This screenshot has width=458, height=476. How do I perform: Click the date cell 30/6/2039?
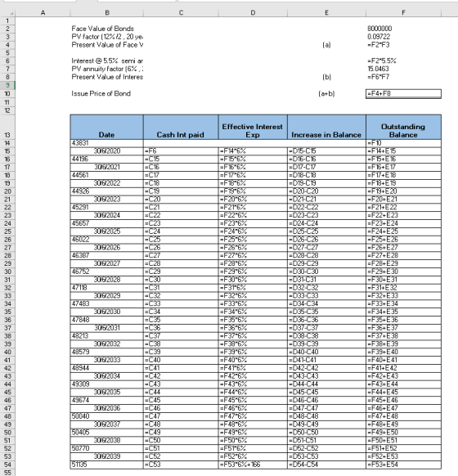107,457
